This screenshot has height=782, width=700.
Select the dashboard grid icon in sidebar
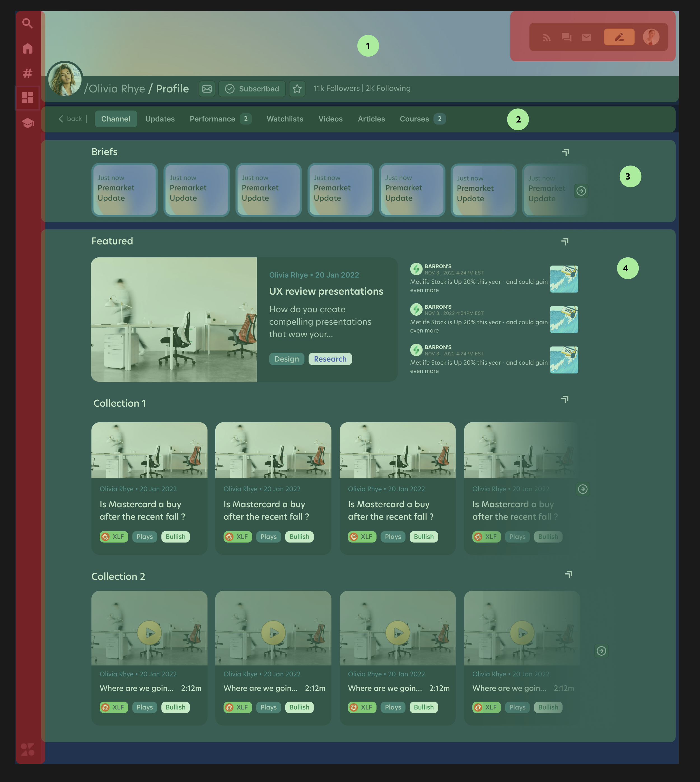27,97
